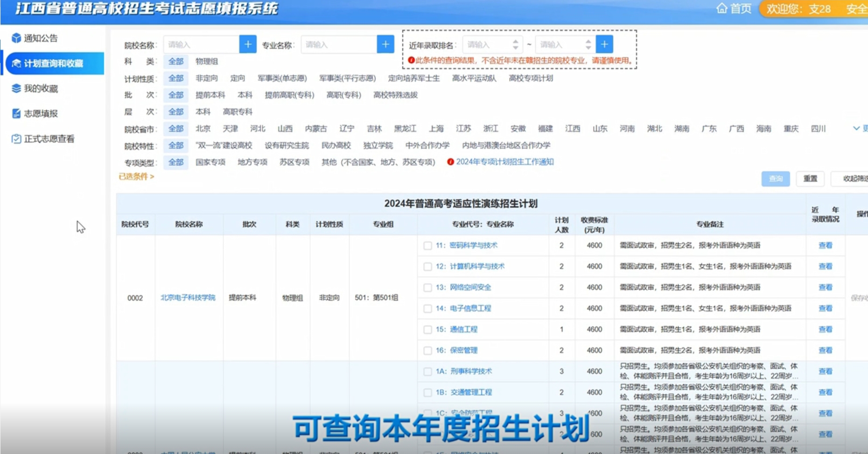Image resolution: width=868 pixels, height=454 pixels.
Task: Tick checkbox for 1B: 交通管理工程
Action: click(427, 392)
